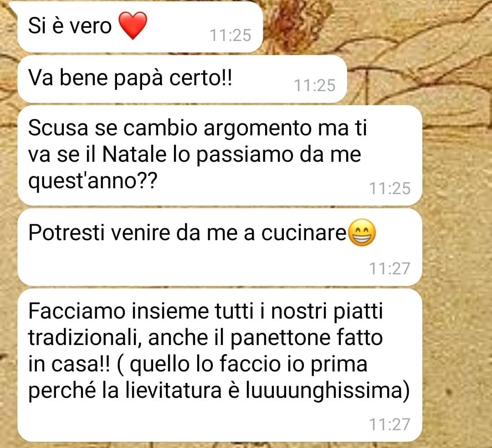Image resolution: width=492 pixels, height=448 pixels.
Task: Select the "Si è vero" message bubble
Action: (140, 27)
